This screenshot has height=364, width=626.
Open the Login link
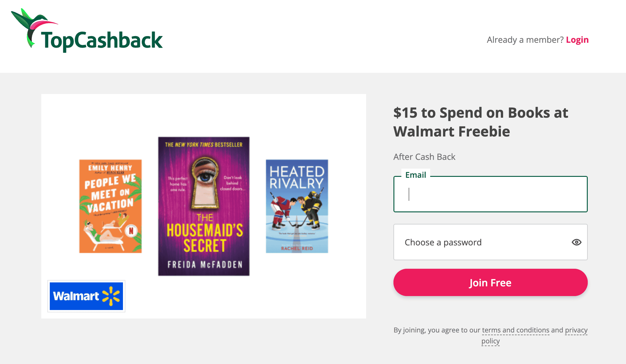click(577, 40)
